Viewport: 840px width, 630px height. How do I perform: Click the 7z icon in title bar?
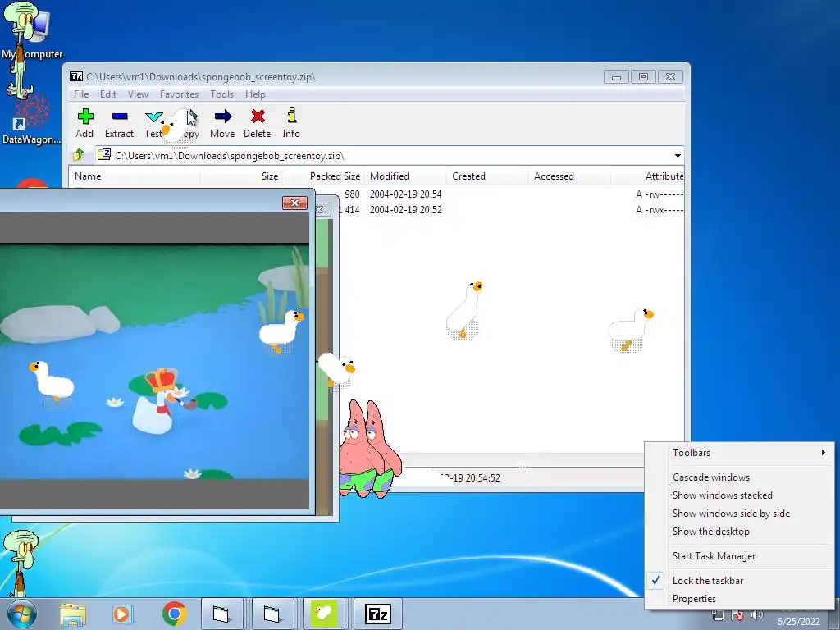coord(76,76)
